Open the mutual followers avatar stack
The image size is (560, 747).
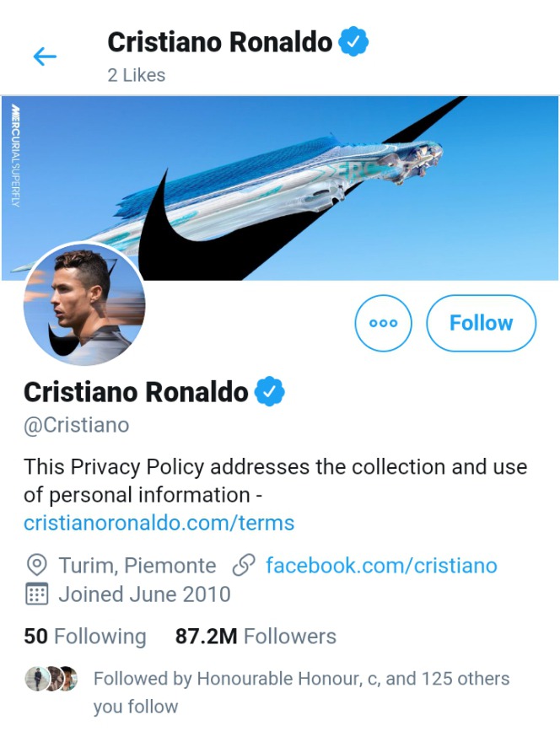(x=51, y=679)
